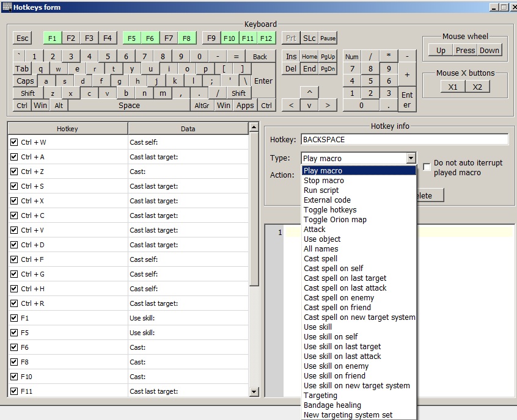Click the X2 mouse button

pos(477,87)
